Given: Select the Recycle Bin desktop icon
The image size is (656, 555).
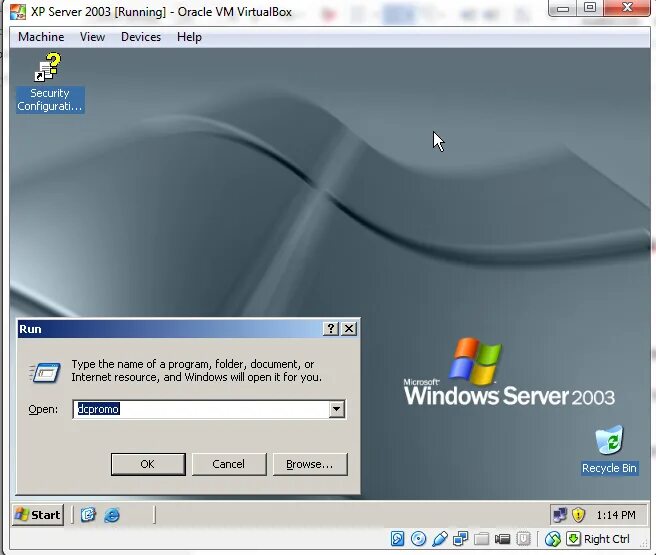Looking at the screenshot, I should point(609,450).
